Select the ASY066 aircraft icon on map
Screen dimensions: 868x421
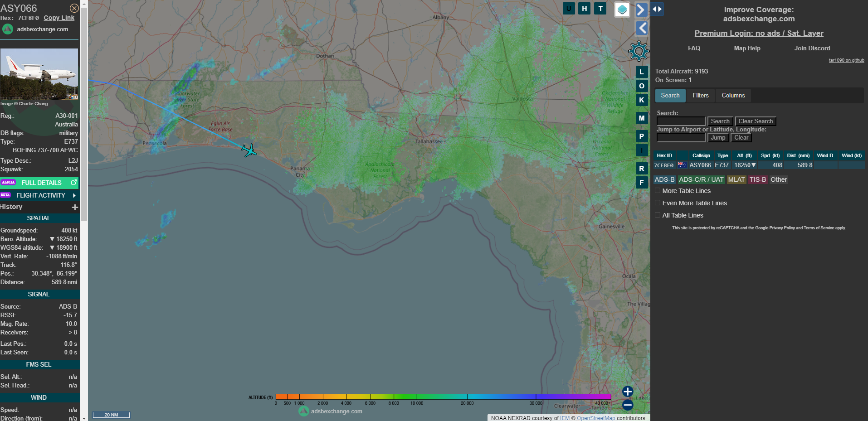(x=249, y=150)
